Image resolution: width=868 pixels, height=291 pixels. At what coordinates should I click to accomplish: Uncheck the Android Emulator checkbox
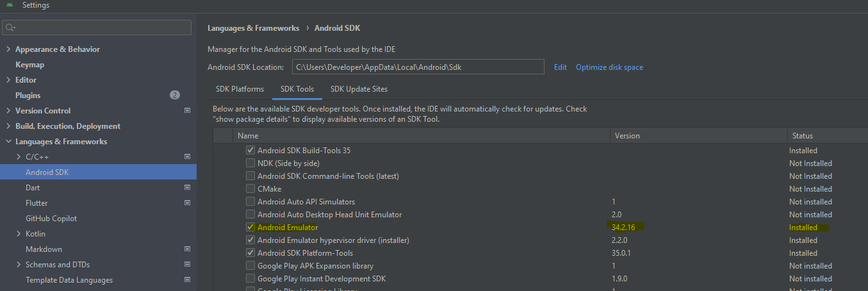pos(250,228)
